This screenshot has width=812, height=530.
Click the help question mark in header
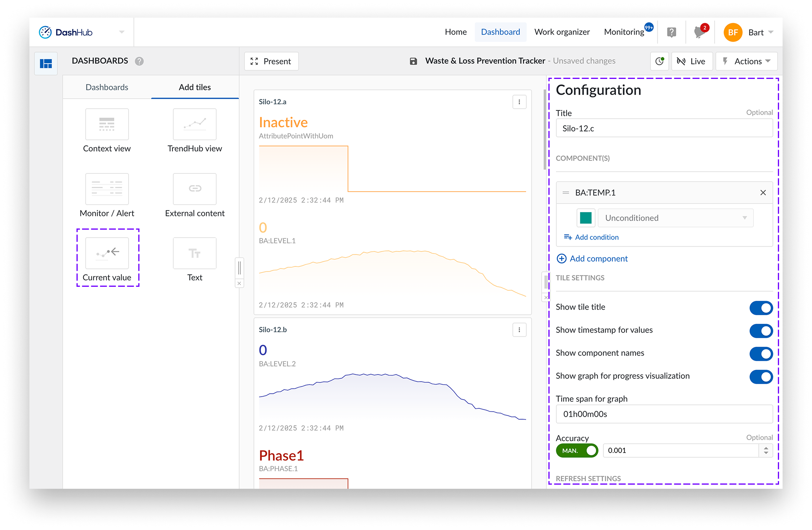click(x=671, y=32)
